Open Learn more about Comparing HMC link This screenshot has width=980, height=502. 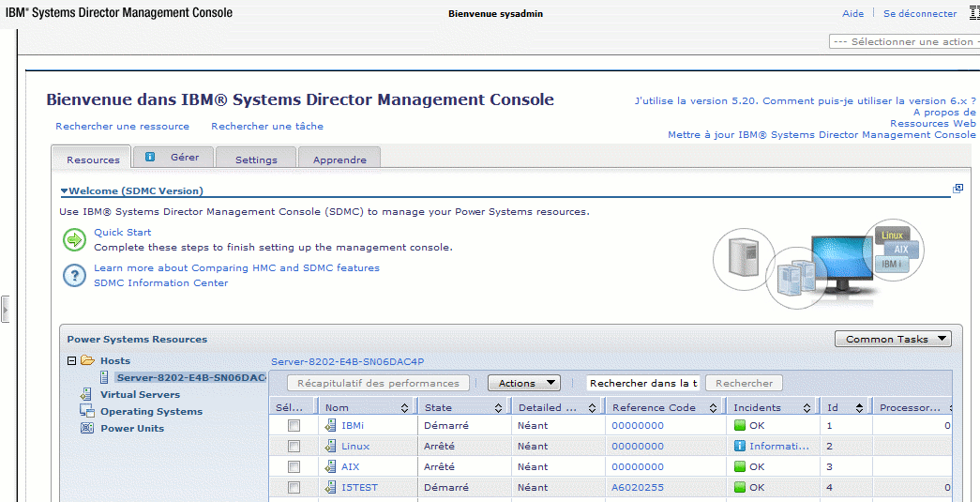pyautogui.click(x=237, y=268)
